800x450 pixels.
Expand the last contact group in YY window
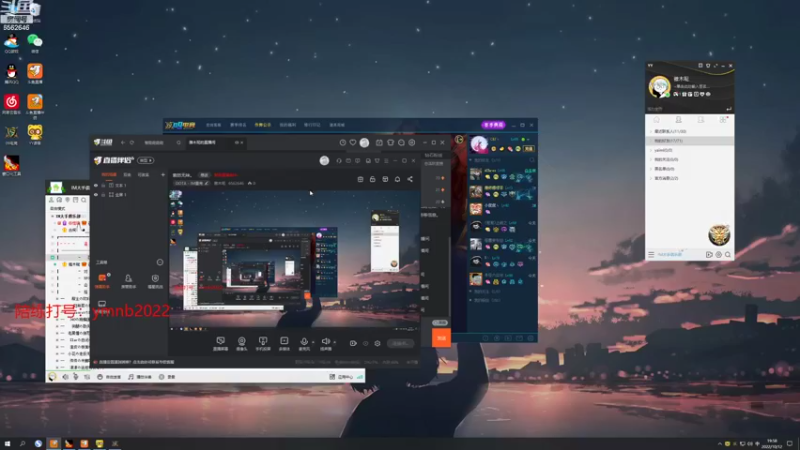[x=652, y=179]
